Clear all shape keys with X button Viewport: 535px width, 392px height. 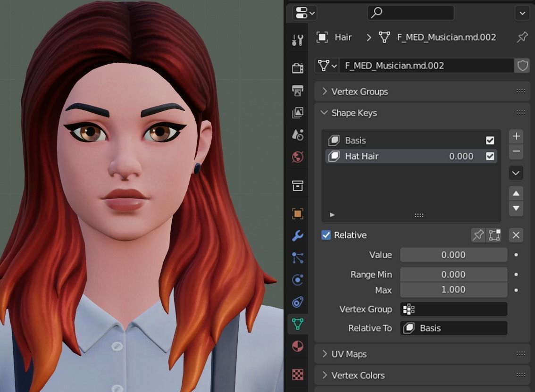(516, 235)
